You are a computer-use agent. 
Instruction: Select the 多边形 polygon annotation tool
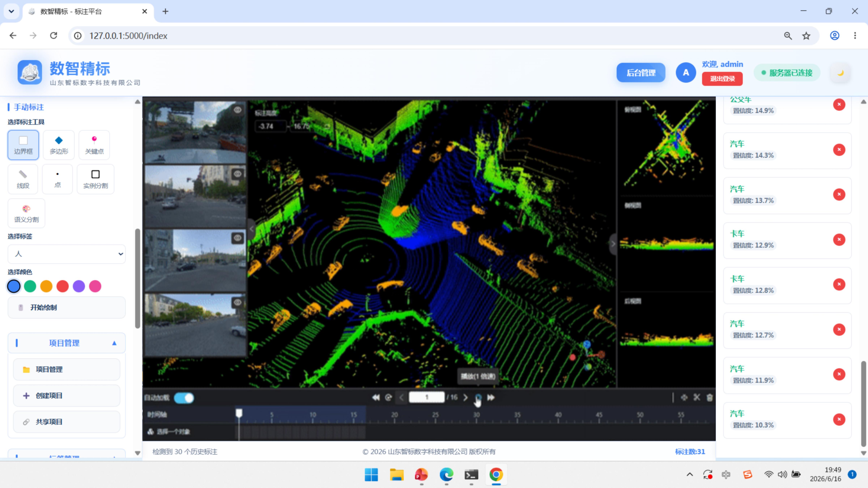(x=59, y=145)
